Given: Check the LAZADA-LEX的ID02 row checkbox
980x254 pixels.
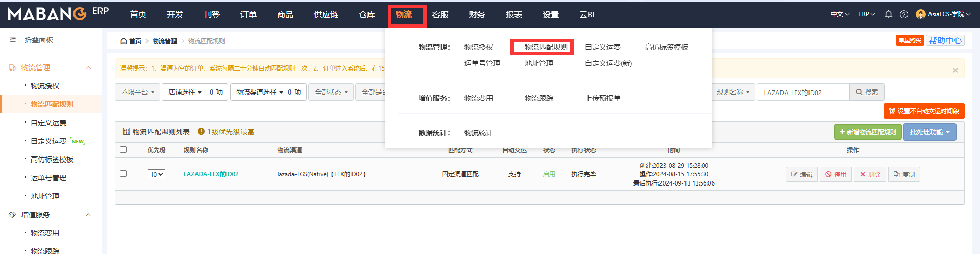Looking at the screenshot, I should [123, 174].
